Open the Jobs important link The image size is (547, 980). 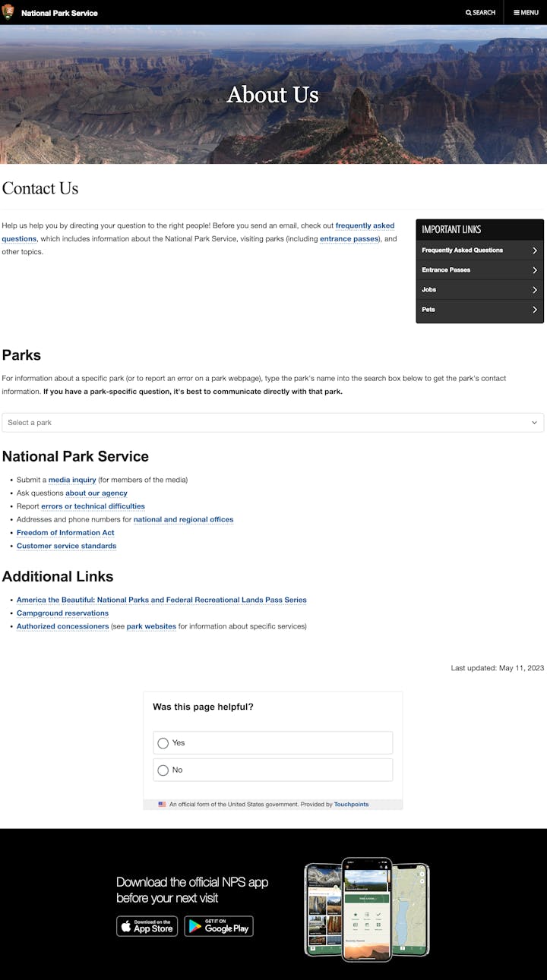pos(429,290)
